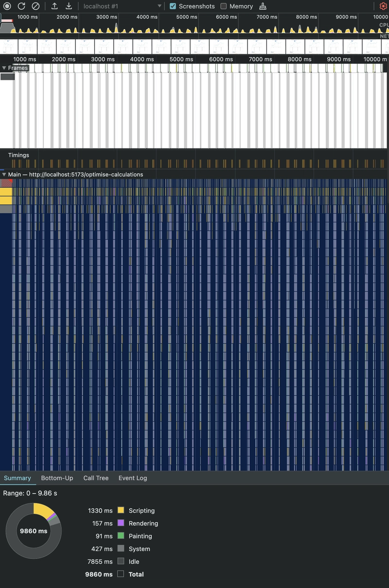
Task: Collapse the Frames track
Action: (5, 68)
